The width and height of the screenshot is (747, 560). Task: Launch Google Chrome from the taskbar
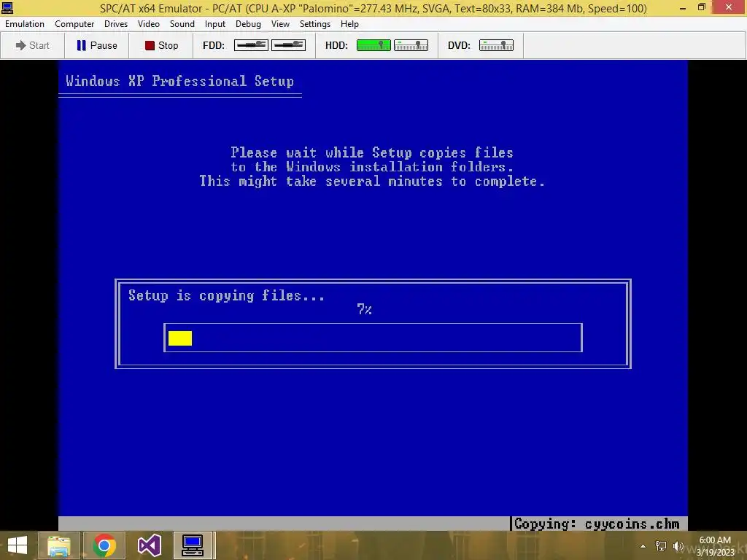pos(104,545)
